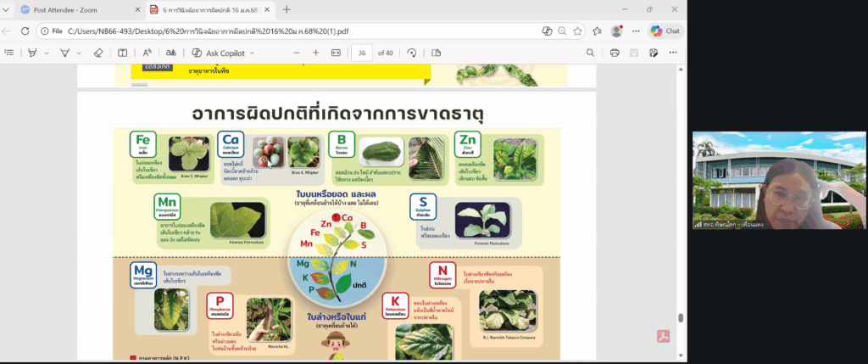This screenshot has width=868, height=364.
Task: Open the PDF table of contents sidebar
Action: (x=9, y=53)
